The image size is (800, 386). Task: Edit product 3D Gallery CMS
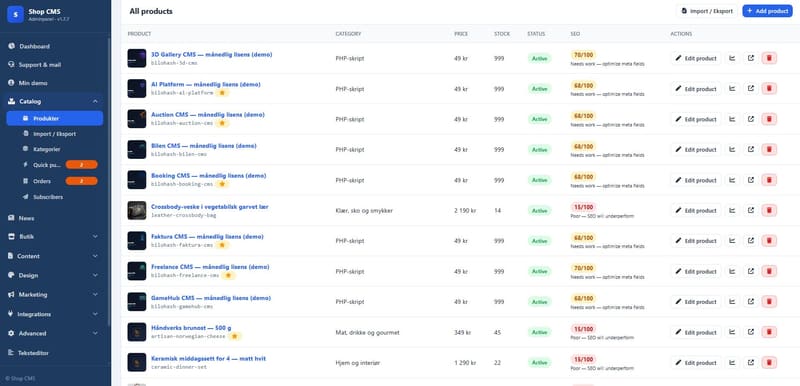click(695, 58)
